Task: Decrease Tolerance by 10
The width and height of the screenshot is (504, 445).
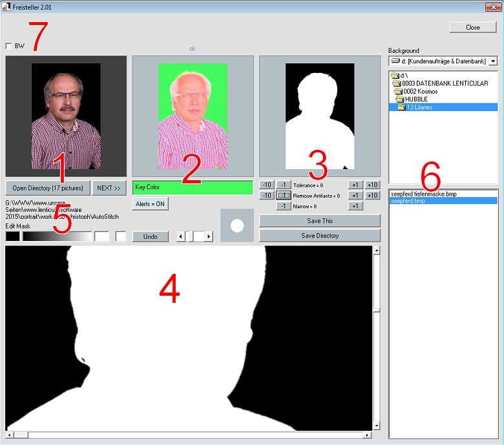Action: (x=267, y=185)
